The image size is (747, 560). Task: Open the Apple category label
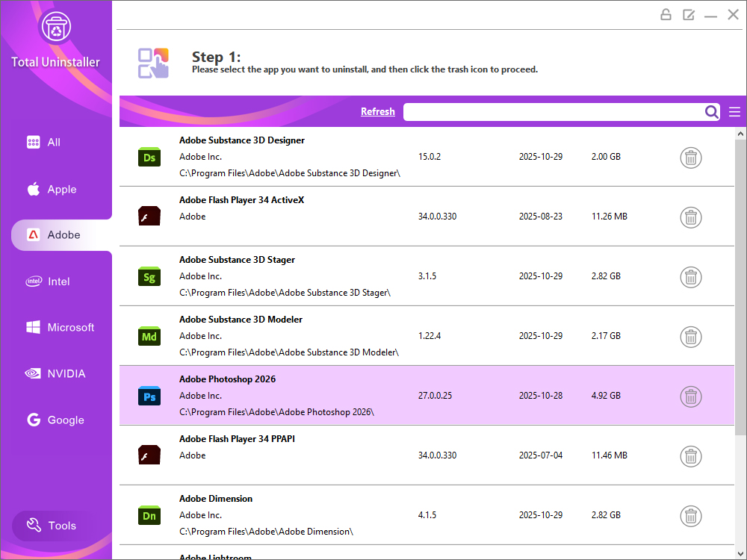point(62,190)
